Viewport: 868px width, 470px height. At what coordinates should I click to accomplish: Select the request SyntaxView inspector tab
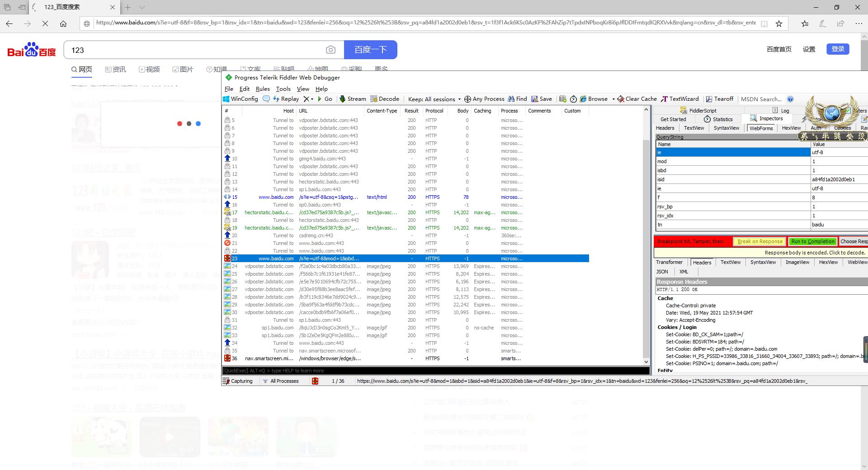726,128
